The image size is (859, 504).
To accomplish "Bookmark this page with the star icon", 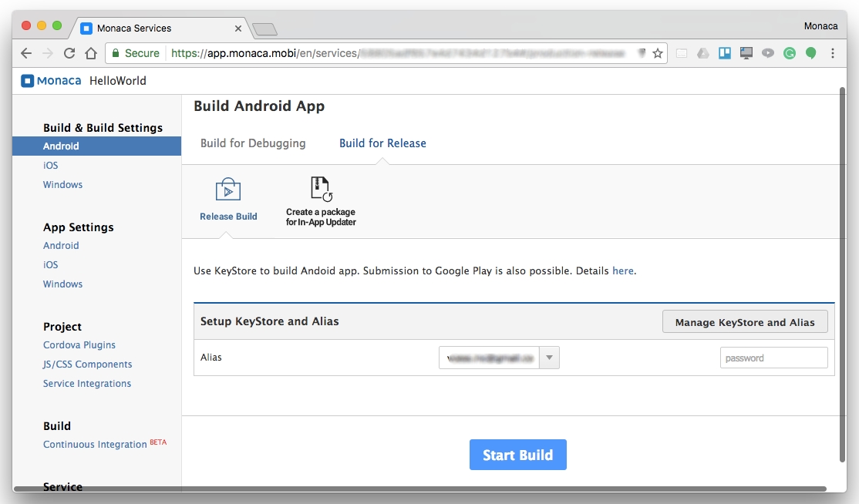I will pyautogui.click(x=658, y=53).
